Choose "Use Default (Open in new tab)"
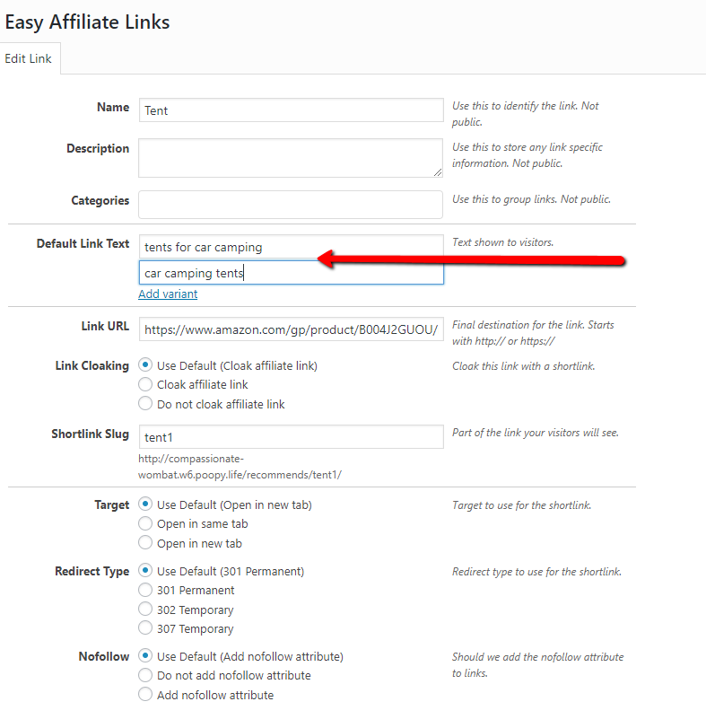 point(144,504)
